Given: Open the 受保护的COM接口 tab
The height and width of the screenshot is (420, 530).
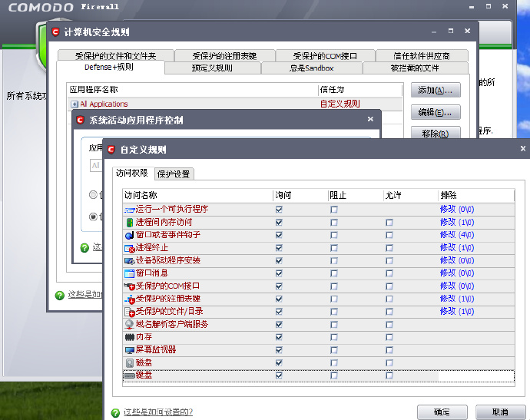Looking at the screenshot, I should (x=325, y=56).
